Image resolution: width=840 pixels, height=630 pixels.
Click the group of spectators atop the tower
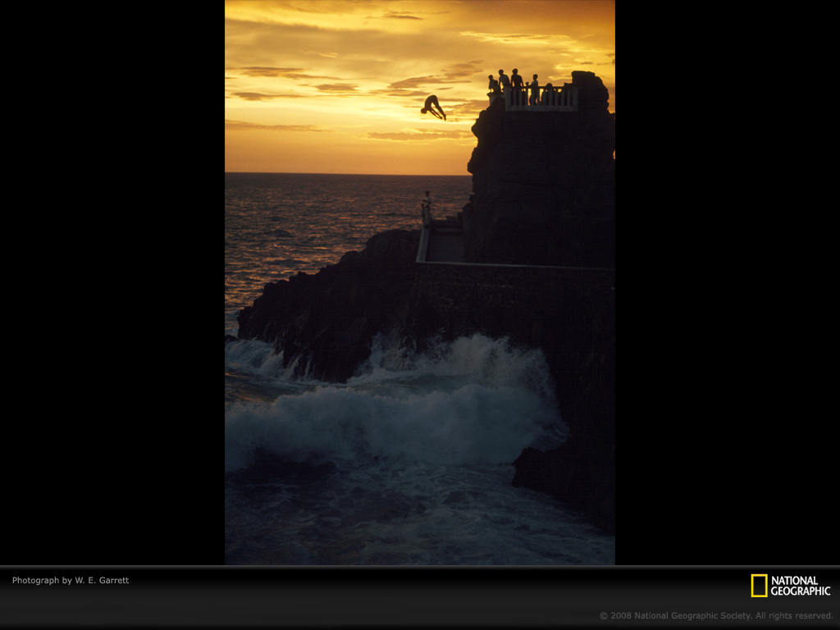pyautogui.click(x=512, y=83)
